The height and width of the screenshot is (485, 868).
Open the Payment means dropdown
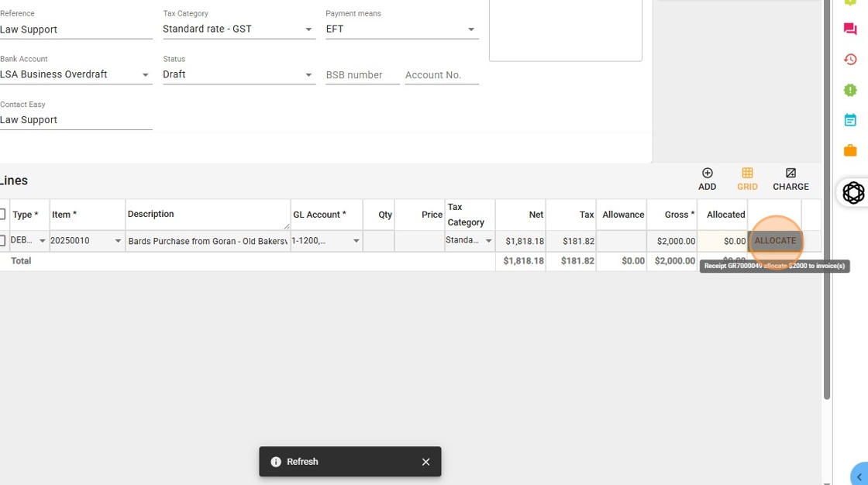point(402,29)
